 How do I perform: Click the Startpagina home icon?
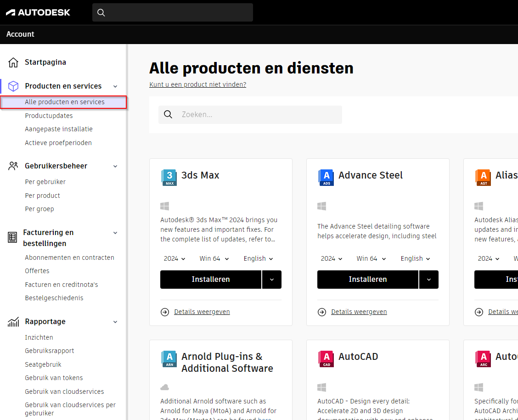pyautogui.click(x=13, y=62)
